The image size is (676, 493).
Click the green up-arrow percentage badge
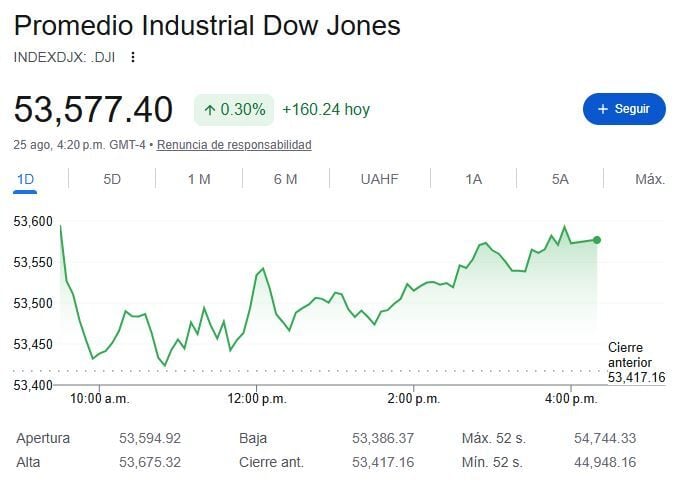click(x=234, y=109)
